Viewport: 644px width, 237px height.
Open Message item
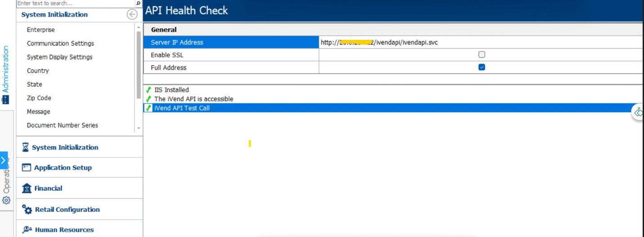pos(39,112)
